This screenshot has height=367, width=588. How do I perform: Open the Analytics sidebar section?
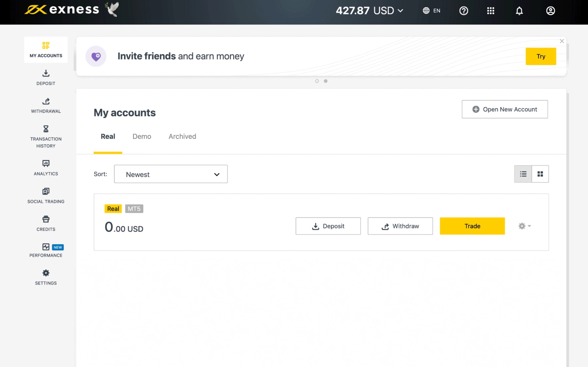click(46, 168)
